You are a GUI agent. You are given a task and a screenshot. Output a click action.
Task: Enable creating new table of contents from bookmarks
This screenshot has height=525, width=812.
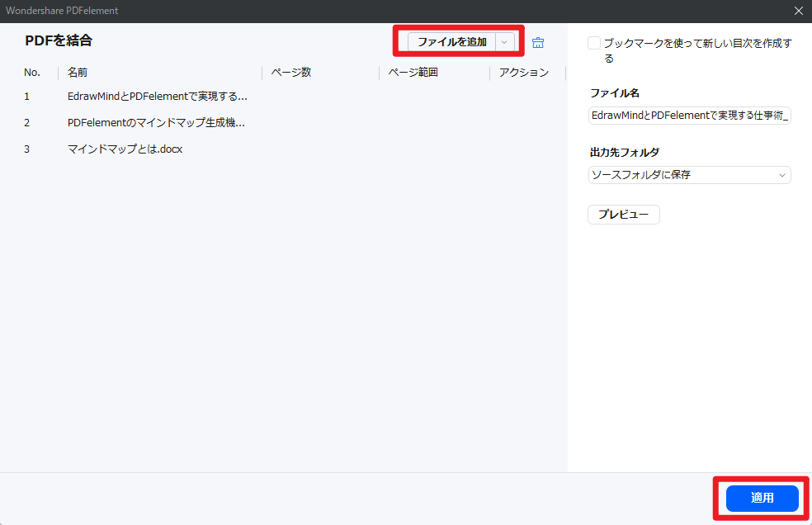tap(594, 44)
